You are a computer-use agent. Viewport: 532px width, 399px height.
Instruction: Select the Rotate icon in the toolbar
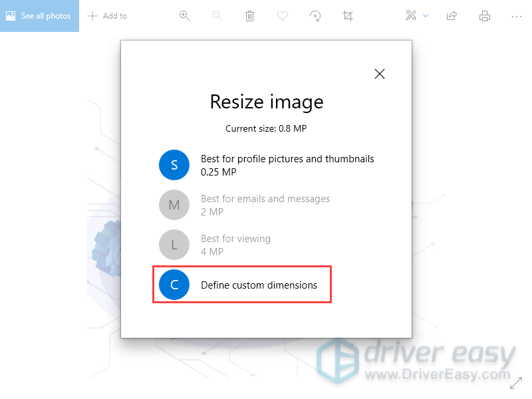tap(315, 15)
